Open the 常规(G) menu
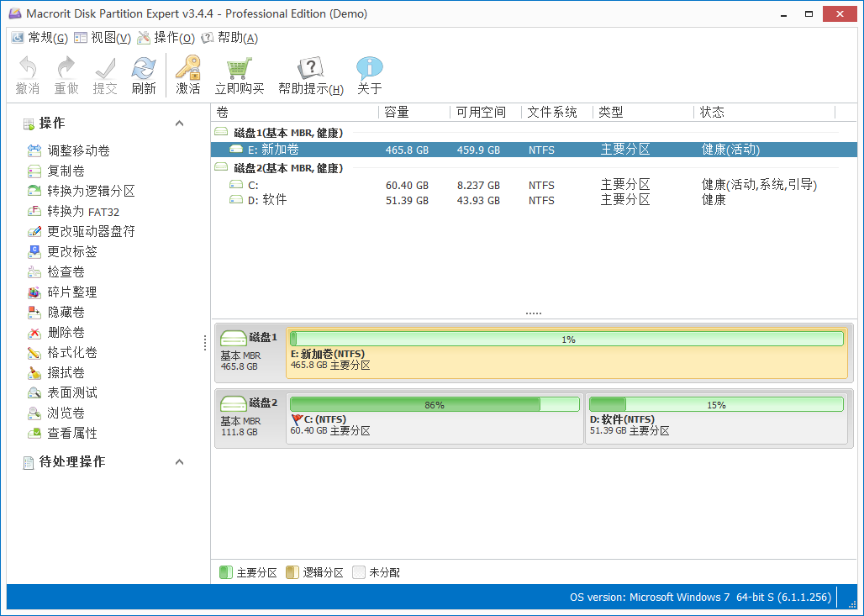The height and width of the screenshot is (616, 864). coord(40,38)
